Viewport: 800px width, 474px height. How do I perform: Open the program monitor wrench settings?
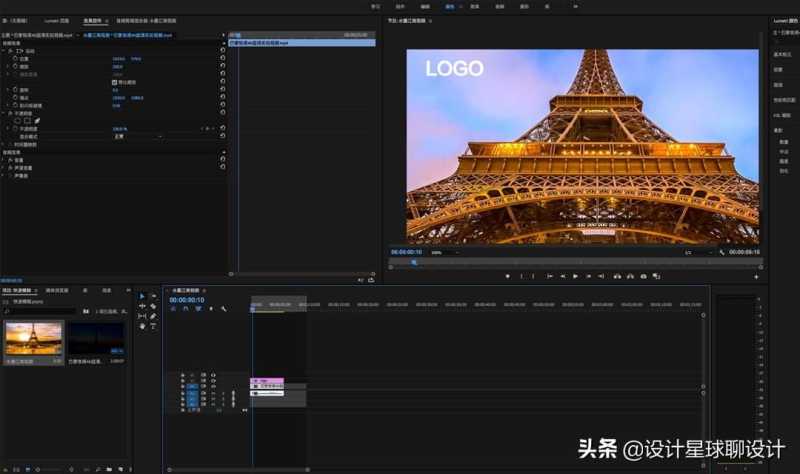722,252
